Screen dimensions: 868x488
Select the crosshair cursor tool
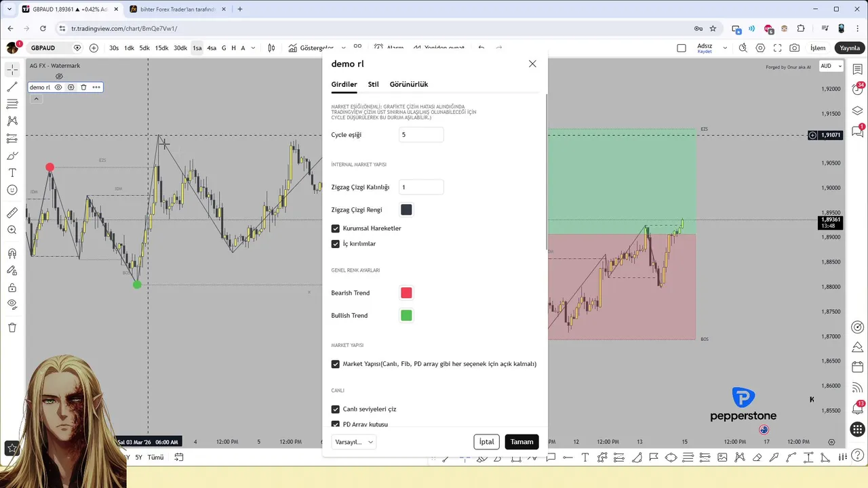tap(12, 70)
